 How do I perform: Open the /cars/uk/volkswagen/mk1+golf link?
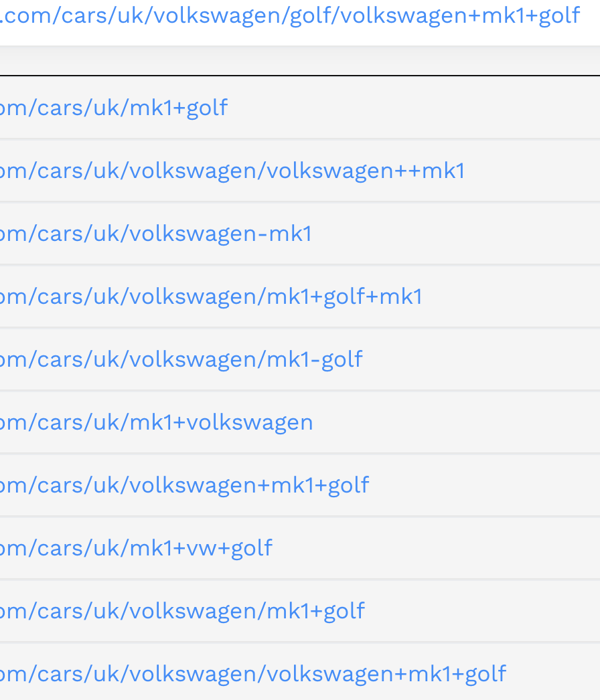182,611
